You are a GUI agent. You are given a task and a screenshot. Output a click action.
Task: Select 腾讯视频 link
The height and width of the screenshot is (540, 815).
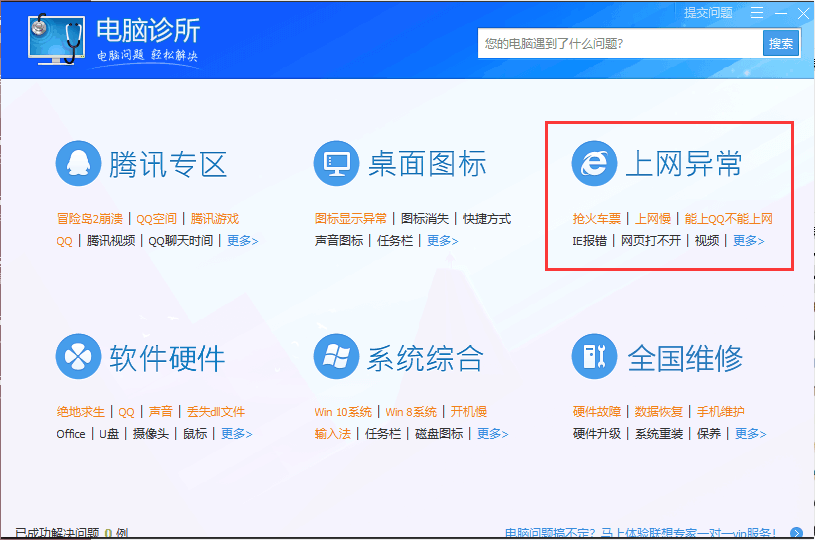111,241
